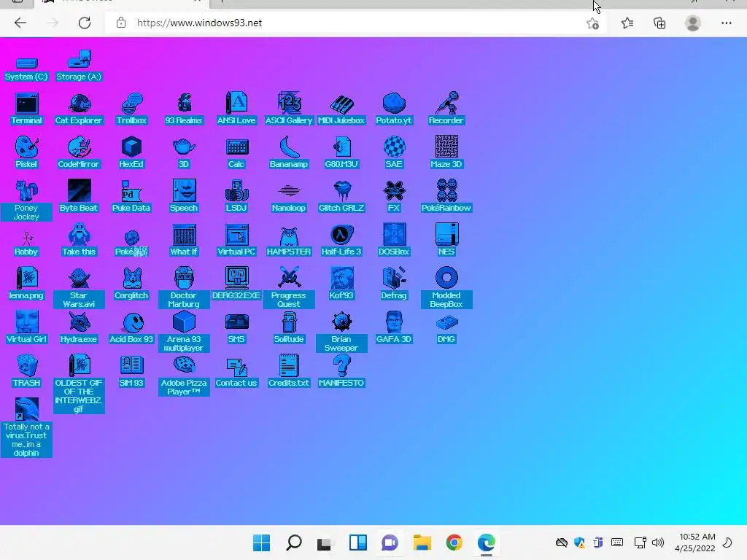747x560 pixels.
Task: Open lenna.png image file
Action: pos(26,284)
